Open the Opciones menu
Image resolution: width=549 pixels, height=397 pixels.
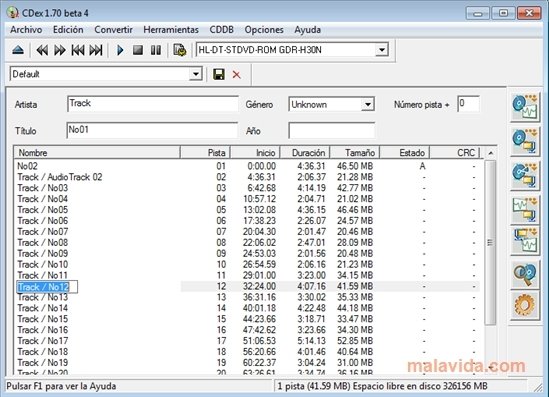[264, 30]
